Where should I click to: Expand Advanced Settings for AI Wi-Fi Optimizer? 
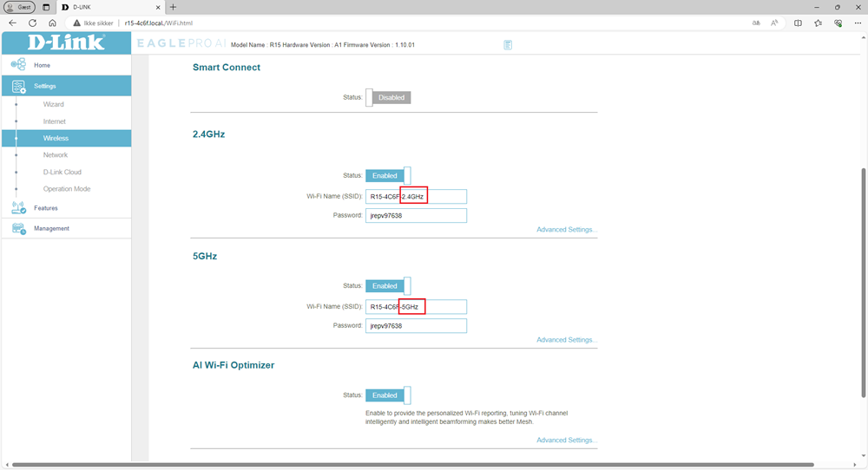coord(567,441)
